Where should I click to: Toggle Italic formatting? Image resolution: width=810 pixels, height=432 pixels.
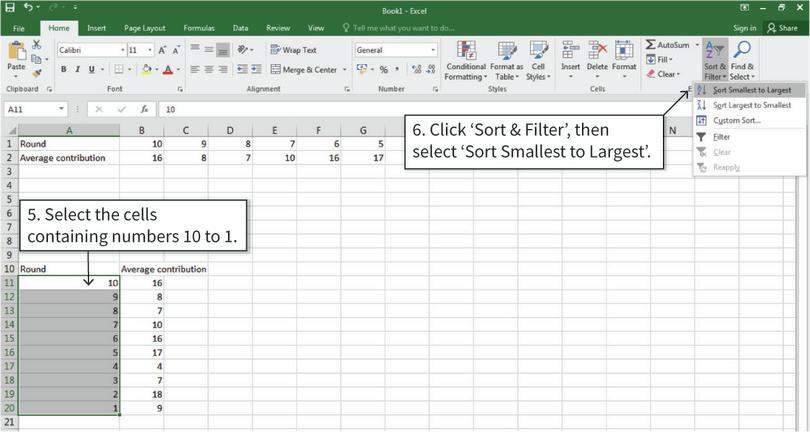click(x=77, y=69)
